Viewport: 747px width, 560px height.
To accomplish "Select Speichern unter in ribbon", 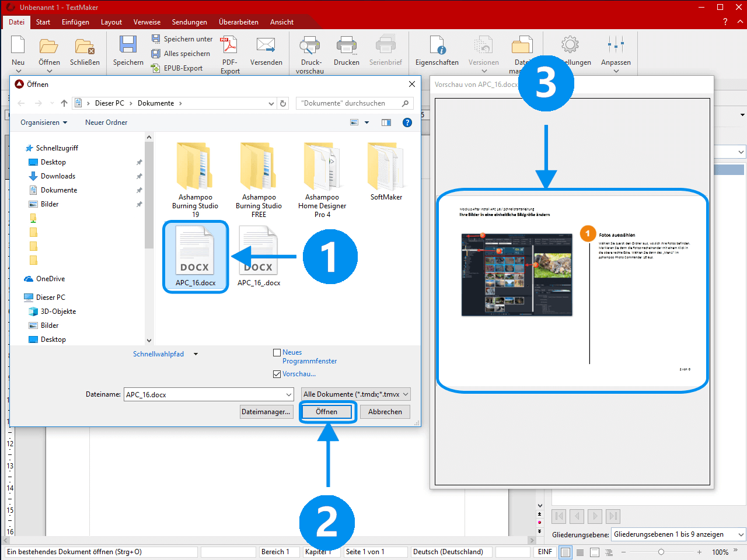I will [181, 38].
